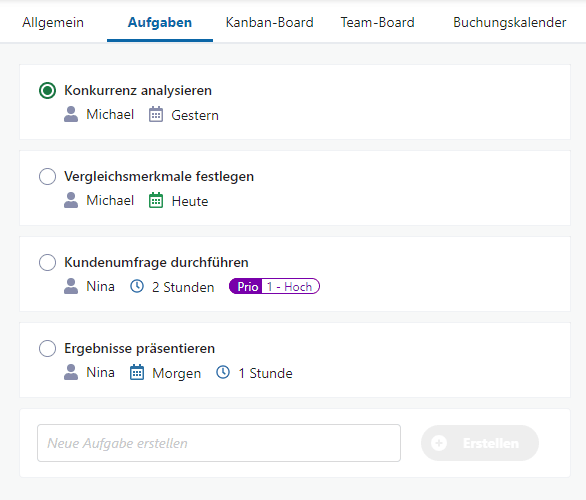
Task: Uncheck the completed Konkurrenz analysieren task
Action: [x=47, y=90]
